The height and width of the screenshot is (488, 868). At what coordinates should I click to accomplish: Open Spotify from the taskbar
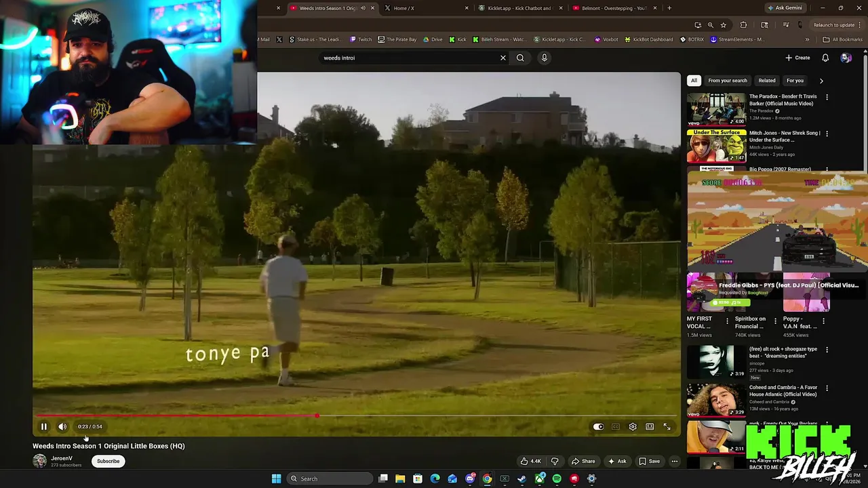click(557, 479)
